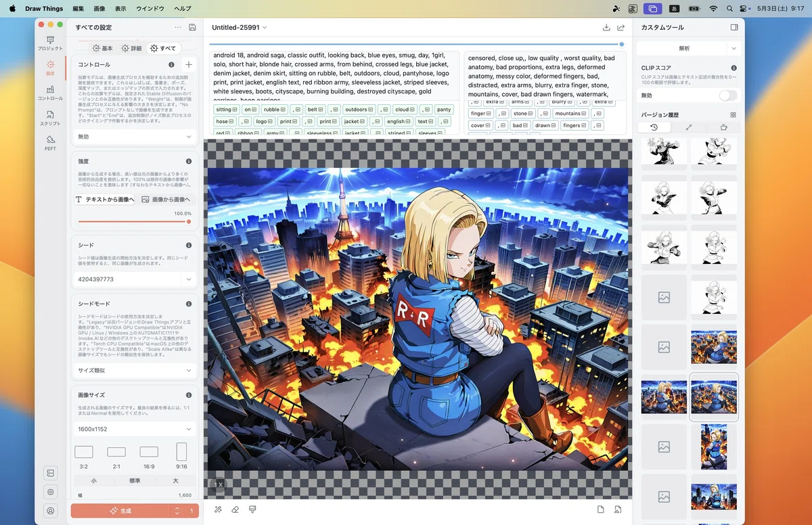This screenshot has width=812, height=525.
Task: Choose the 9:16 aspect ratio
Action: 181,457
